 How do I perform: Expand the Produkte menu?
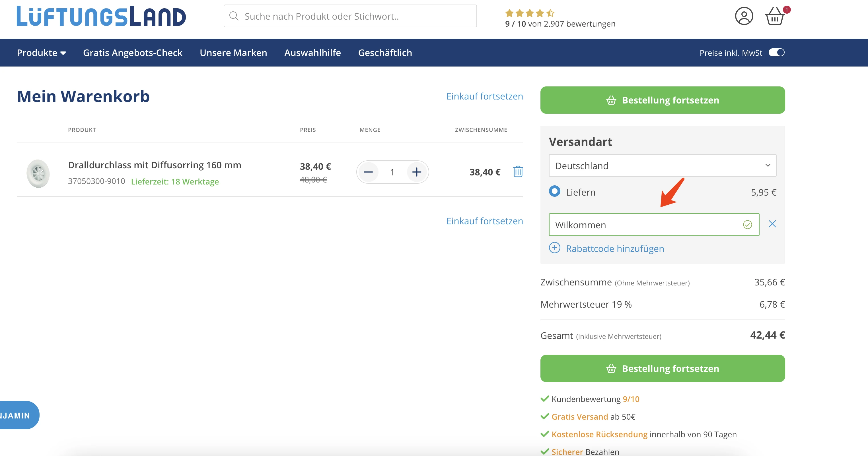point(42,53)
